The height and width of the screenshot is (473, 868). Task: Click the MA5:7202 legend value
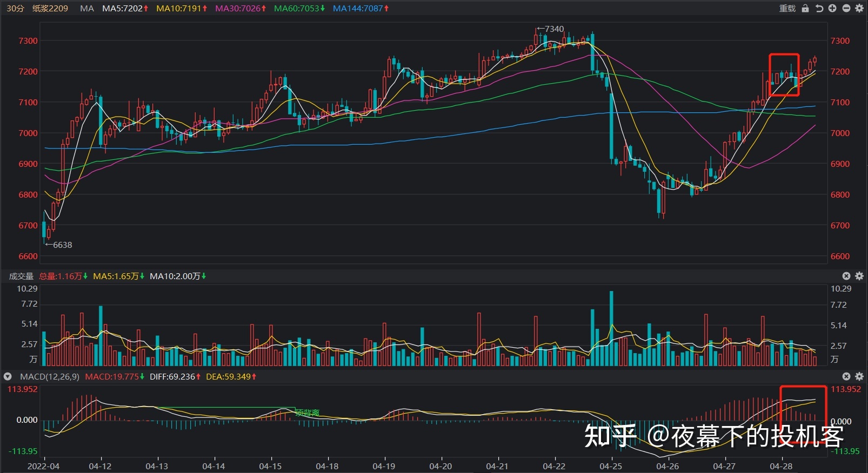click(x=125, y=8)
